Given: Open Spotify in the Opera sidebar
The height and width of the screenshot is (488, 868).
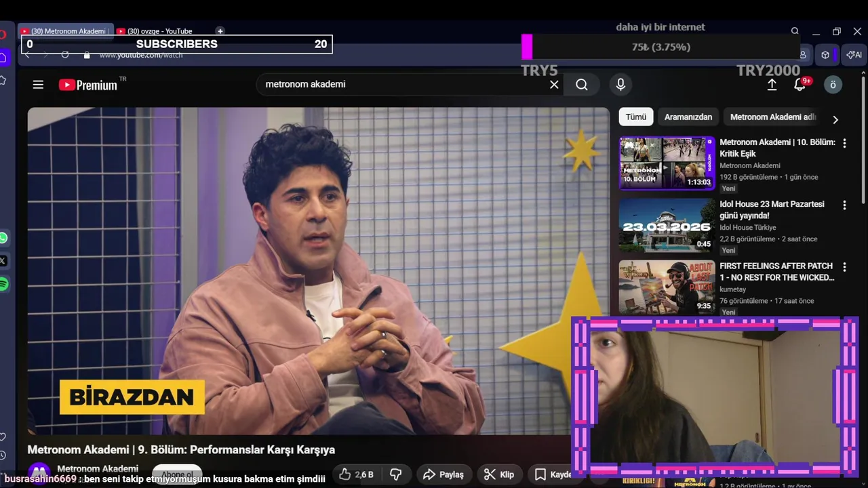Looking at the screenshot, I should tap(3, 284).
